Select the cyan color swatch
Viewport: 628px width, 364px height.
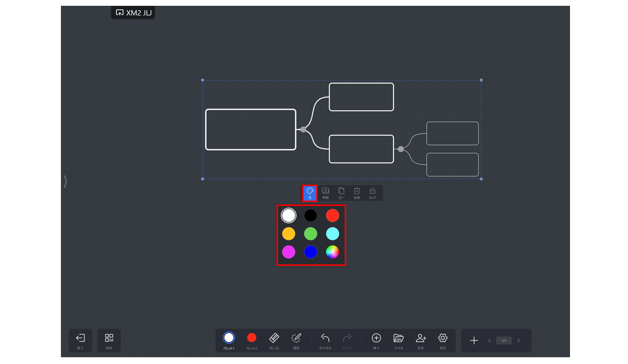[332, 234]
